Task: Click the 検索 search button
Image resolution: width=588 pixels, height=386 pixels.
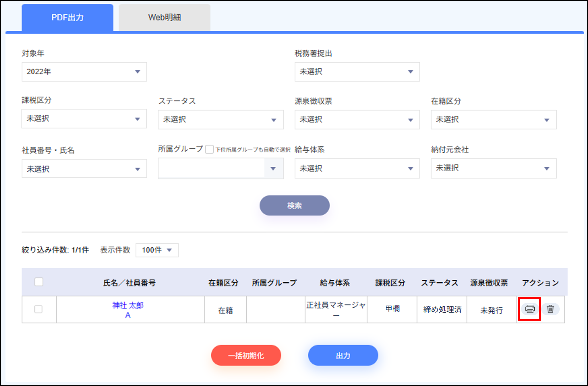Action: click(x=294, y=205)
